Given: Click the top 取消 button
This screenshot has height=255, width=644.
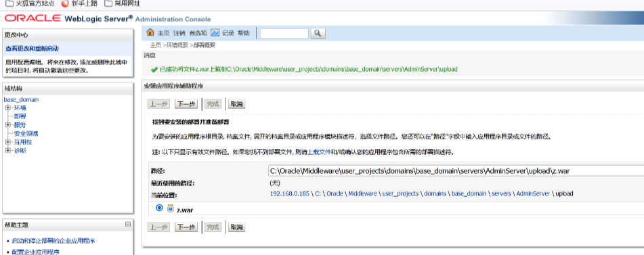Looking at the screenshot, I should pos(236,104).
